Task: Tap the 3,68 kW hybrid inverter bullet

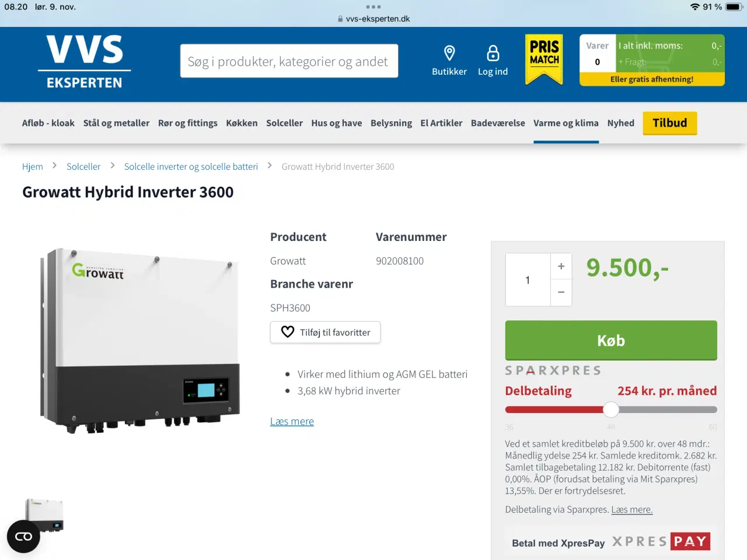Action: pyautogui.click(x=349, y=391)
